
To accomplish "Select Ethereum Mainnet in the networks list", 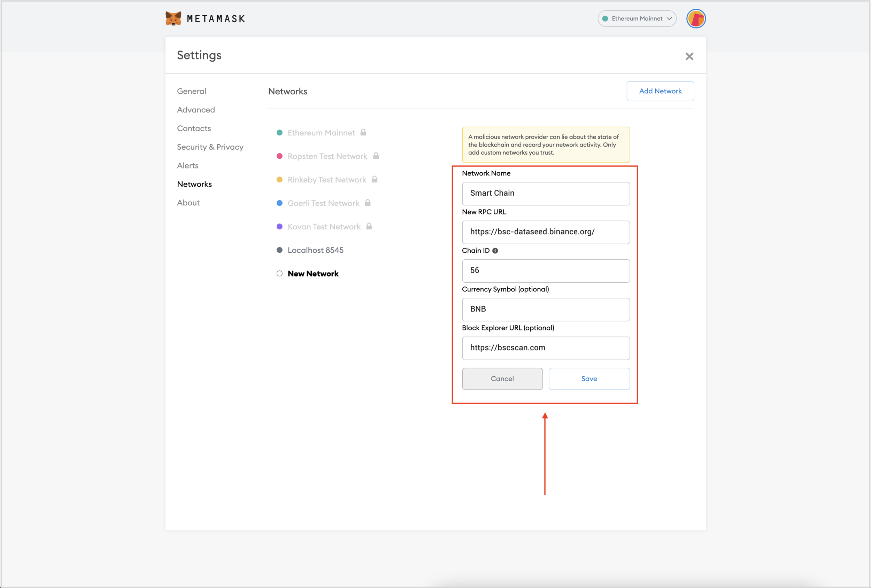I will pos(321,133).
